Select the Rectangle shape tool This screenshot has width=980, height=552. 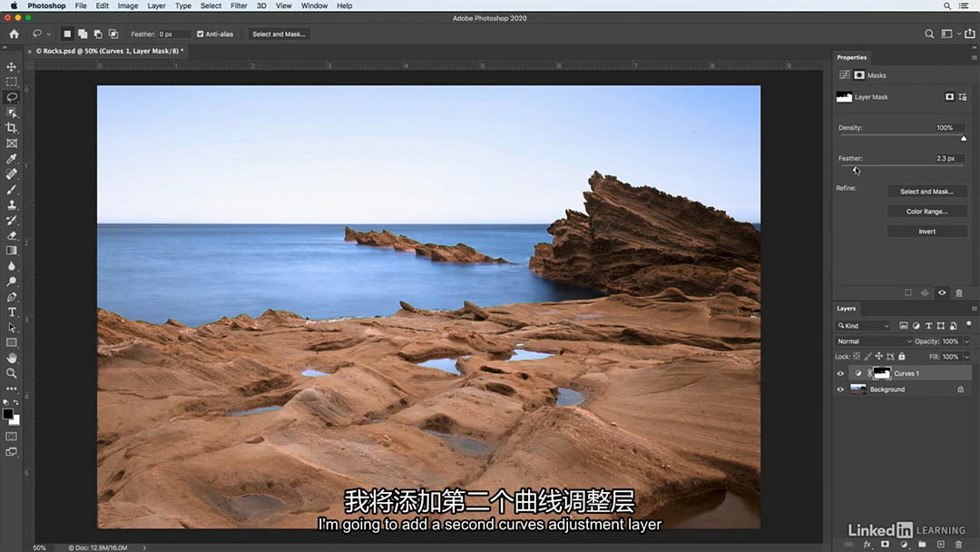[11, 342]
